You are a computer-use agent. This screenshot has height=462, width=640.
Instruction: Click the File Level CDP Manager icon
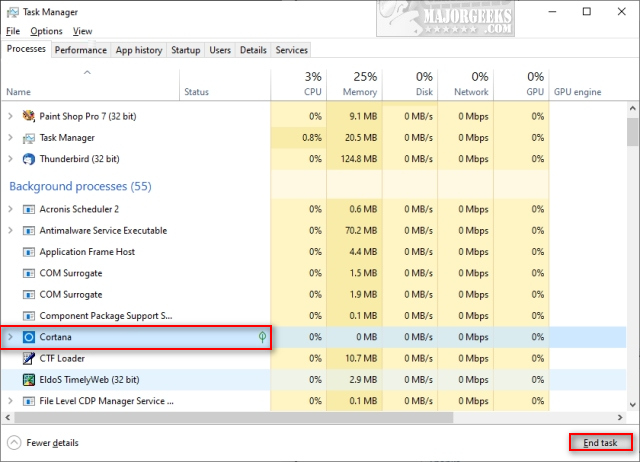coord(29,401)
